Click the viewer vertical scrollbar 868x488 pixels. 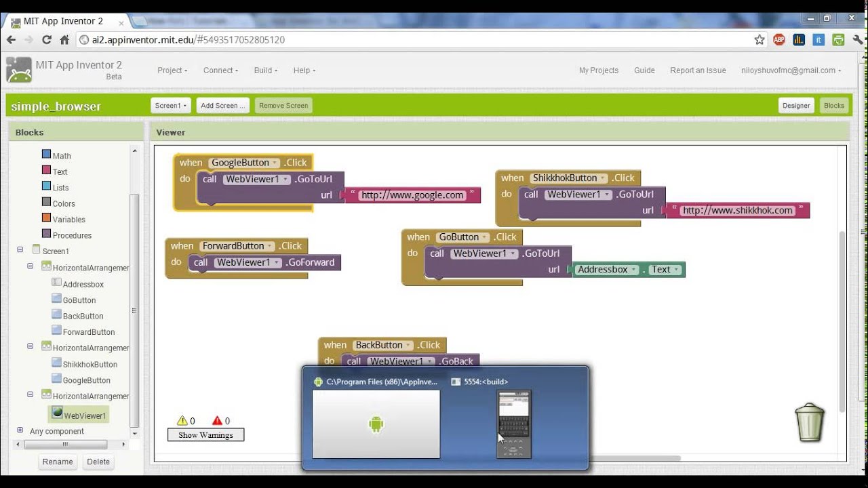[843, 322]
